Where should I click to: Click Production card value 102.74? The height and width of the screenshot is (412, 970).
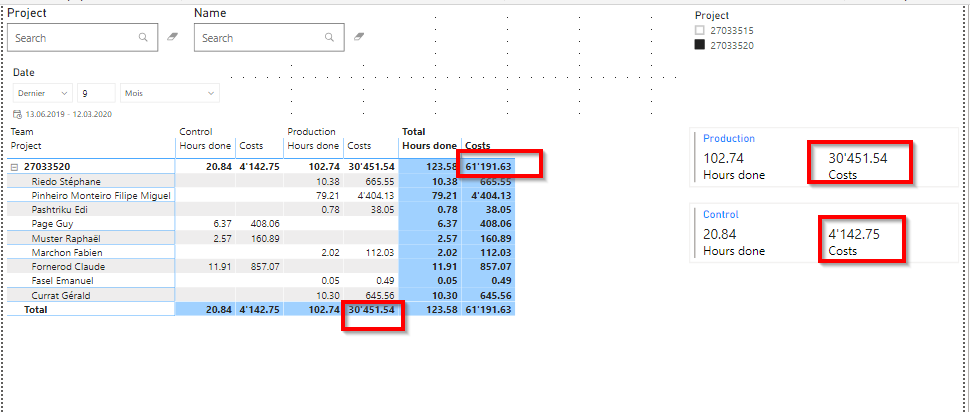[723, 158]
